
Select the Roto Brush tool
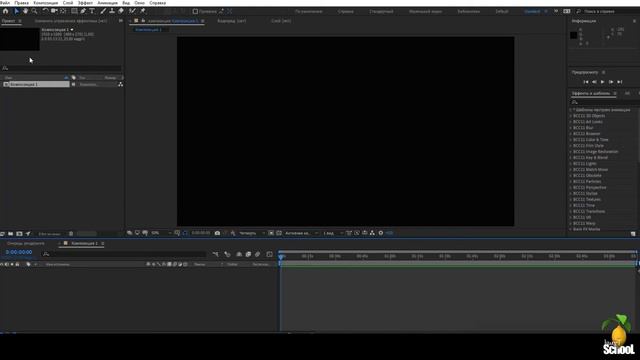click(132, 11)
